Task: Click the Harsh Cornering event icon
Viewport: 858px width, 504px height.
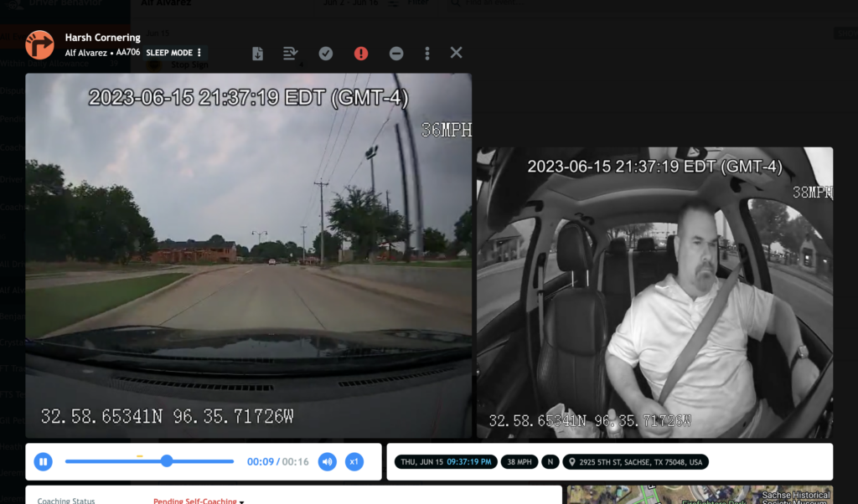Action: tap(39, 45)
